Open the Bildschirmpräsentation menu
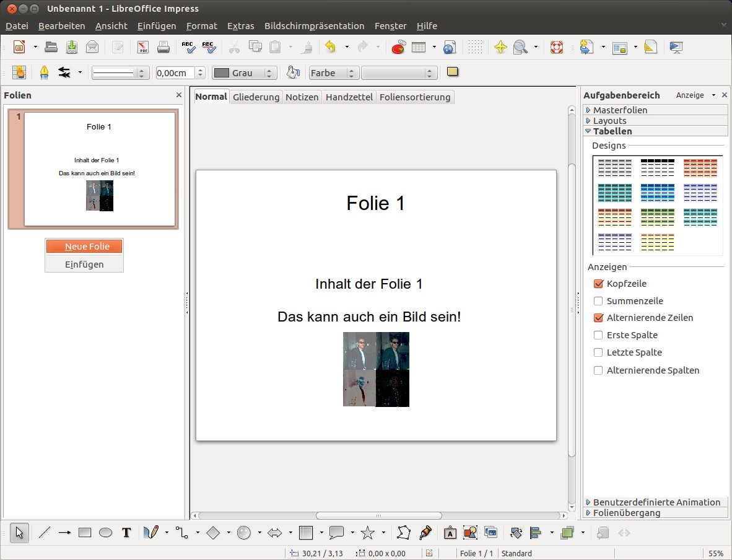 (x=314, y=26)
